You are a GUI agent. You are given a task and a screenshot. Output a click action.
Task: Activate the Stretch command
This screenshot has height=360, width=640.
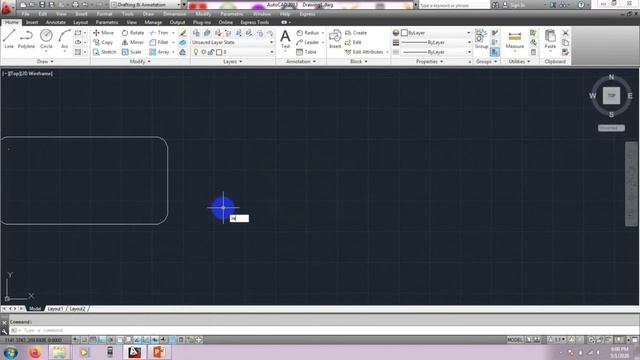click(104, 52)
